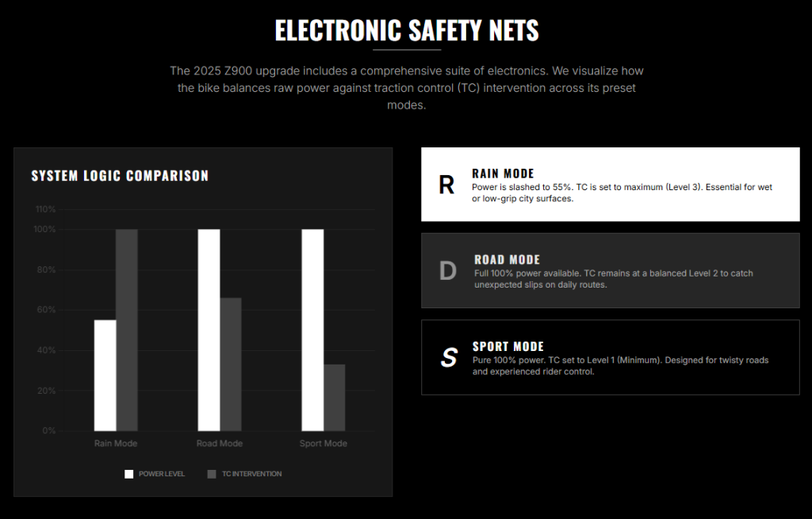Screen dimensions: 812x519
Task: Click Road Mode gray TC bar
Action: tap(231, 364)
